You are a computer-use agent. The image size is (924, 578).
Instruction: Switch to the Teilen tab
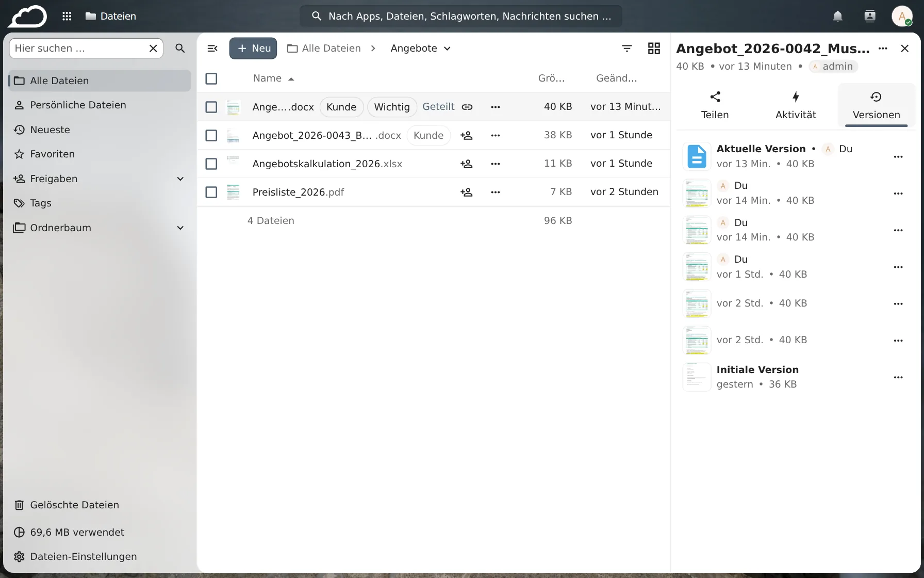tap(715, 105)
